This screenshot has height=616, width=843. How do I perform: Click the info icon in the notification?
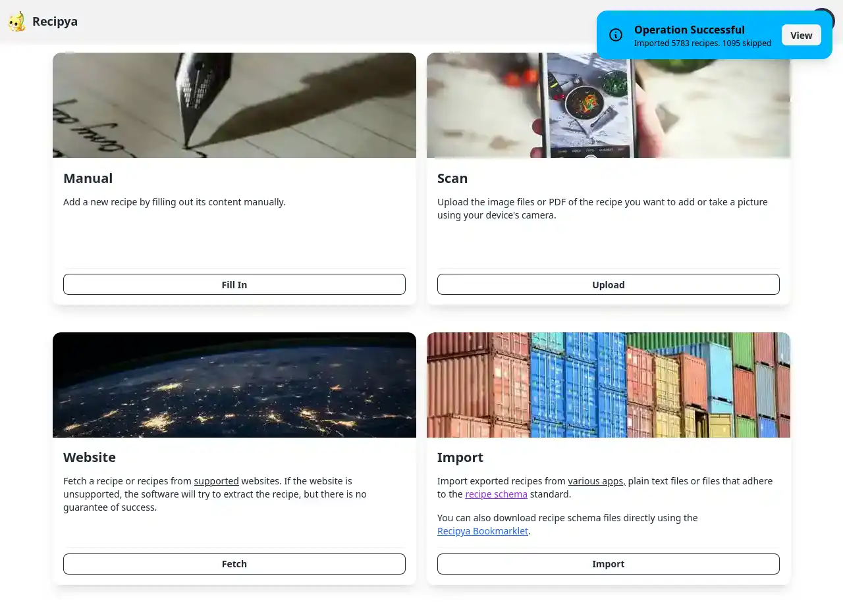[616, 35]
